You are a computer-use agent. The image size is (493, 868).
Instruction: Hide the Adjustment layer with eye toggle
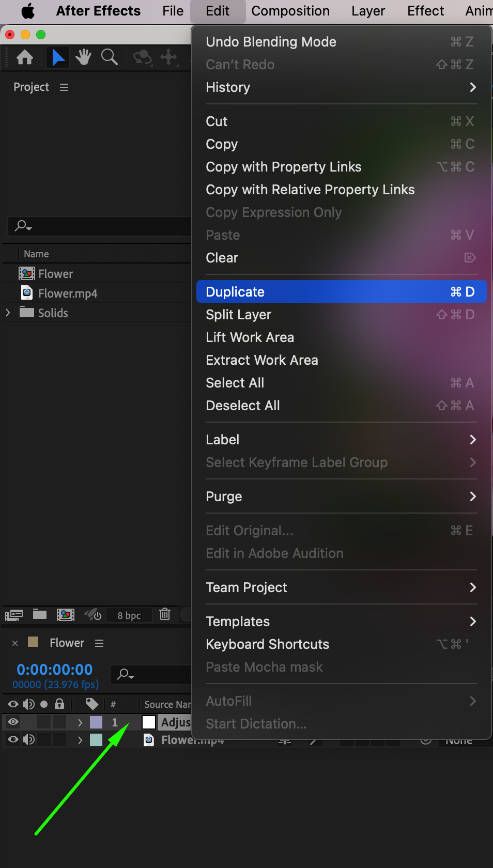(x=13, y=722)
